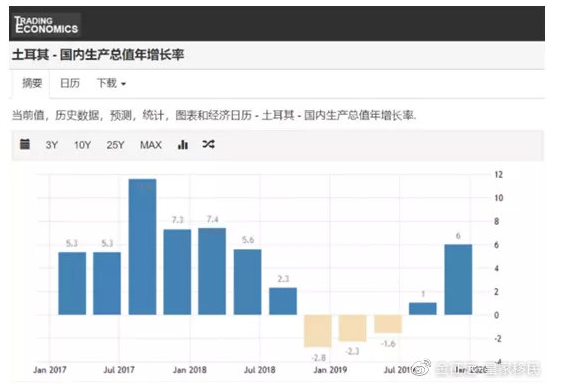The image size is (569, 392).
Task: Click the 2.3 blue bar
Action: pyautogui.click(x=283, y=301)
